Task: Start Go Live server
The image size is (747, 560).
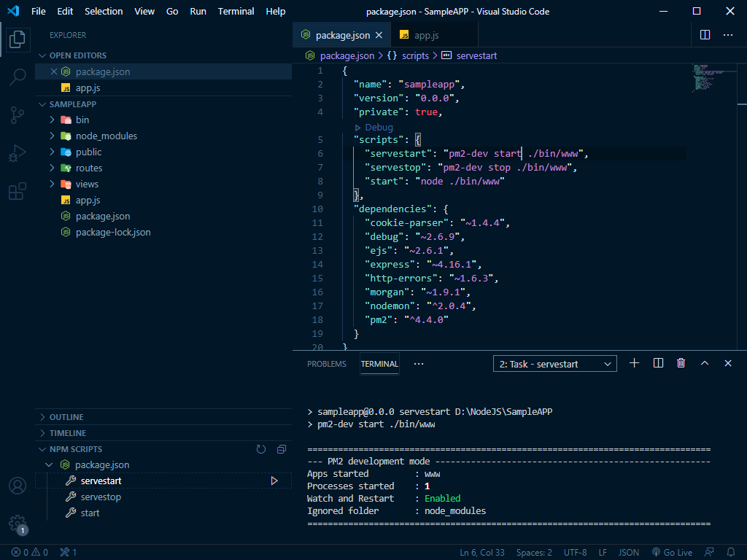Action: (x=672, y=553)
